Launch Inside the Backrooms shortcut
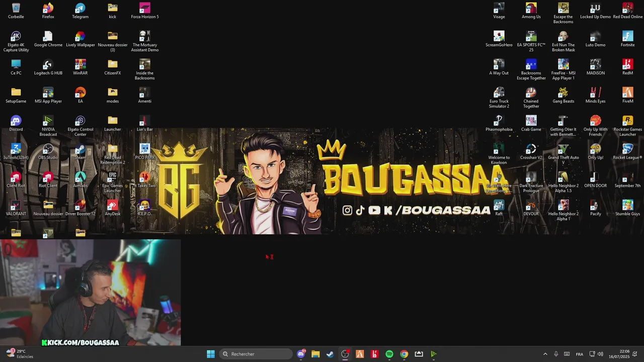The image size is (644, 362). [x=145, y=70]
